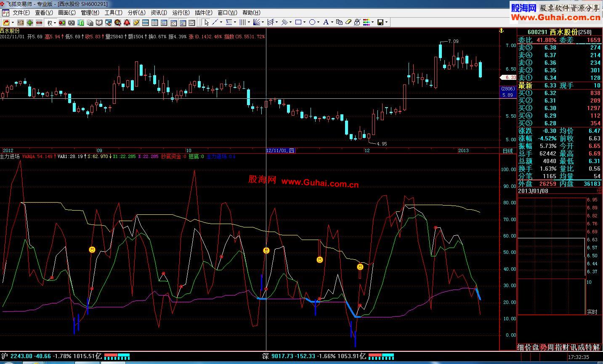Click the green four-way move arrows icon
Viewport: 603px width, 364px height.
coord(29,22)
